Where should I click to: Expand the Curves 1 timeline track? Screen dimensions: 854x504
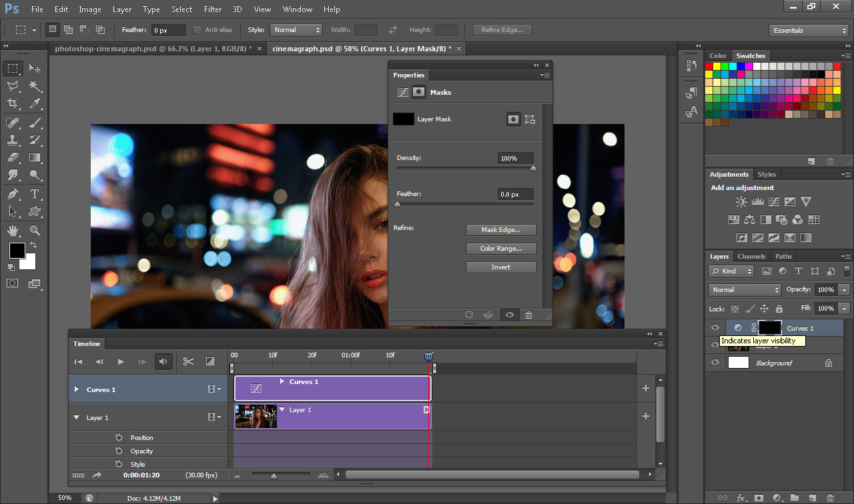tap(77, 389)
